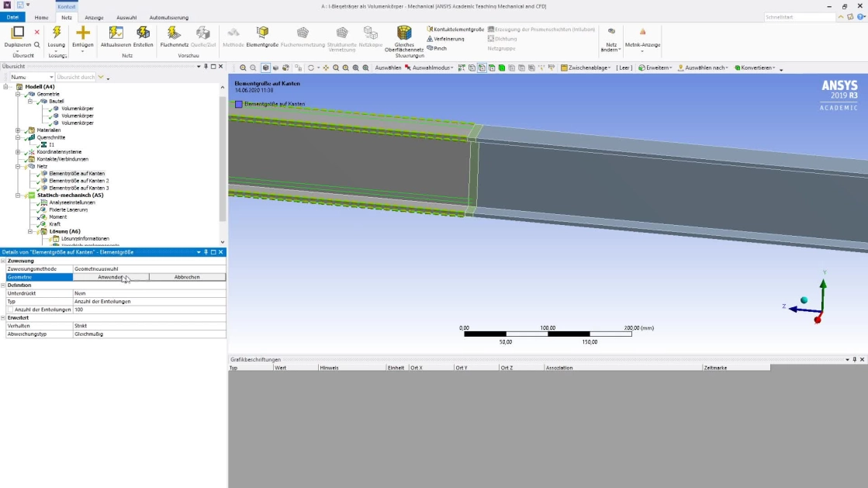Select Analyseeinstellungen in tree

[x=72, y=202]
